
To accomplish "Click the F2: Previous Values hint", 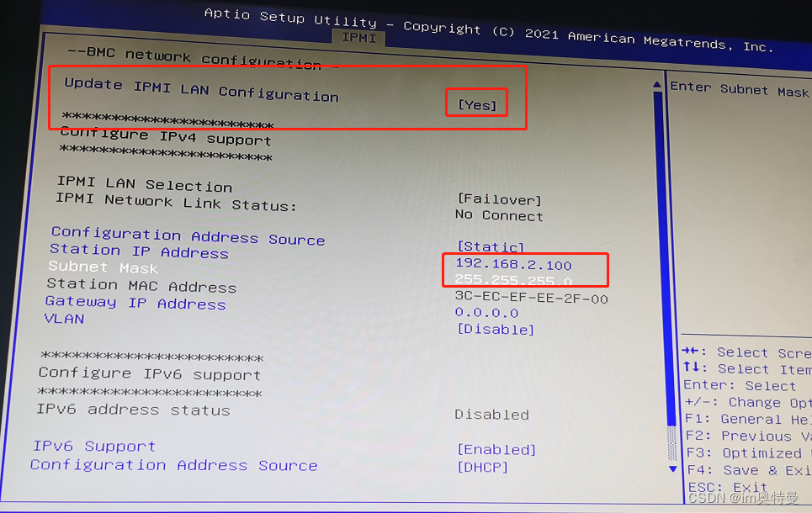I will 748,436.
